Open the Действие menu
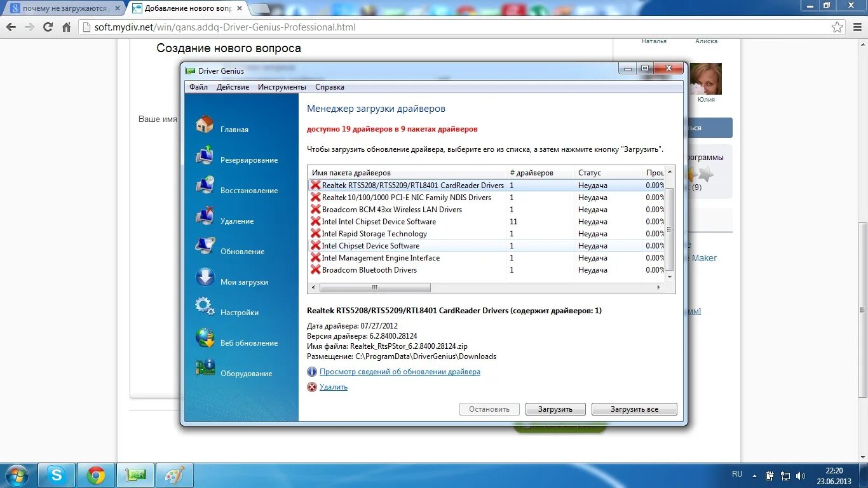The width and height of the screenshot is (868, 488). click(x=233, y=87)
